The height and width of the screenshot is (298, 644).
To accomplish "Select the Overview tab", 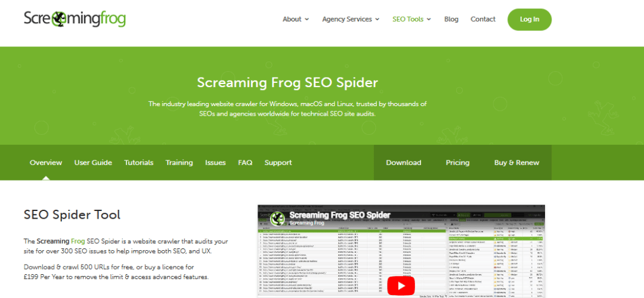I will 46,163.
